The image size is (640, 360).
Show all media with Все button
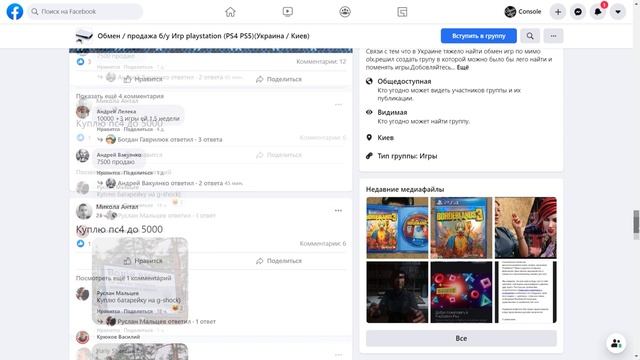461,338
